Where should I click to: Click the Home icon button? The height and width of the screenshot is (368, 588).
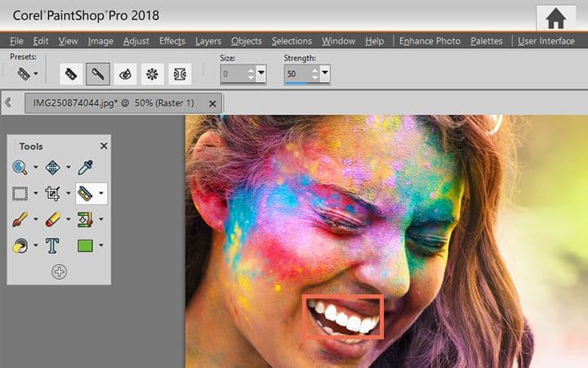click(x=556, y=18)
